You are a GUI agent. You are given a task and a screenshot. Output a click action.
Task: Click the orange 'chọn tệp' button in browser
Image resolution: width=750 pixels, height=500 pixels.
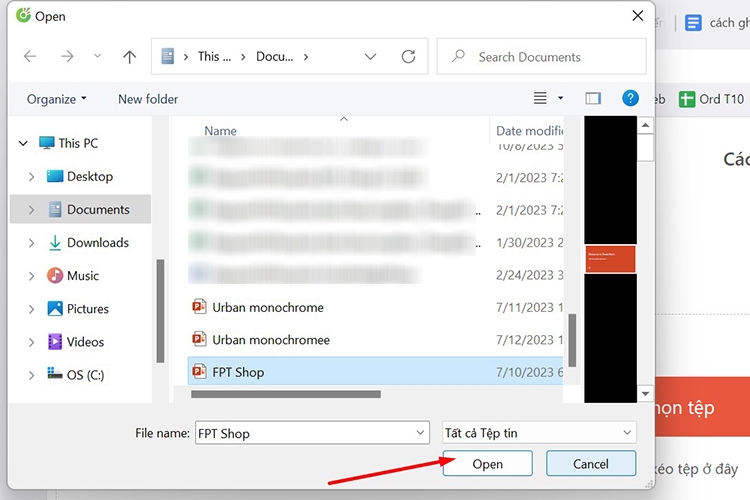(x=702, y=407)
